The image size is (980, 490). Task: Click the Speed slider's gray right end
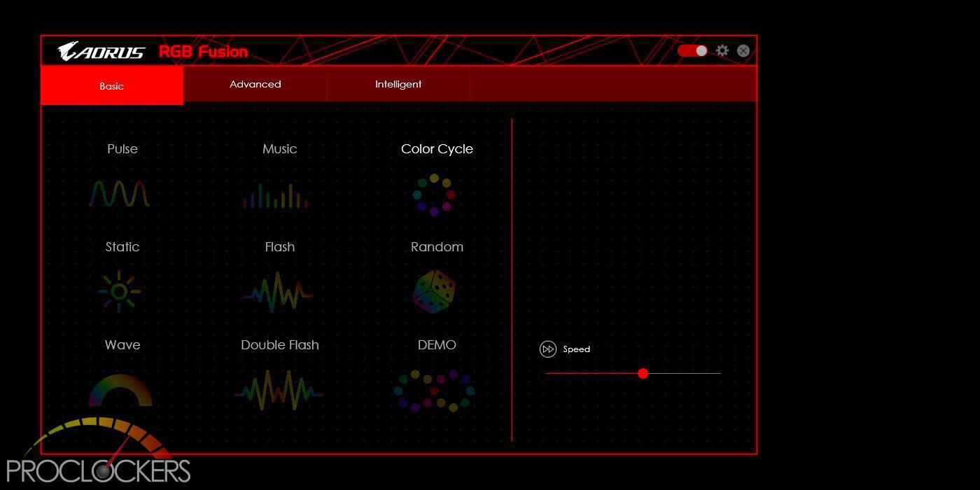[x=718, y=373]
